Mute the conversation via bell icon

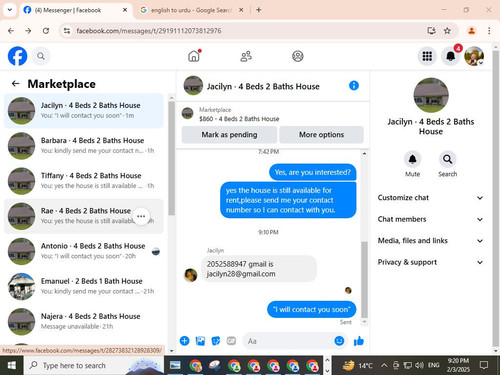coord(412,159)
